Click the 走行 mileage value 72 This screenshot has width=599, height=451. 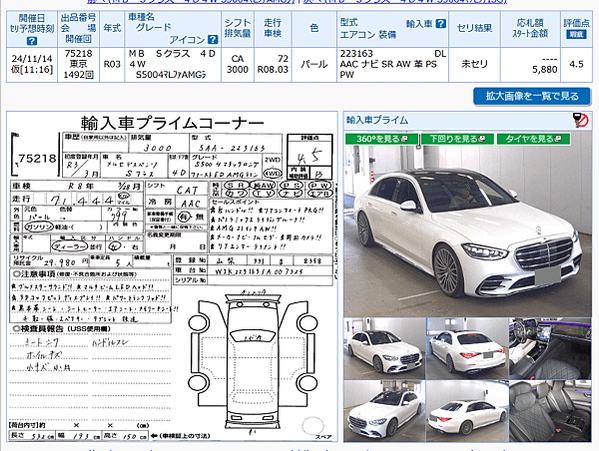click(x=283, y=59)
